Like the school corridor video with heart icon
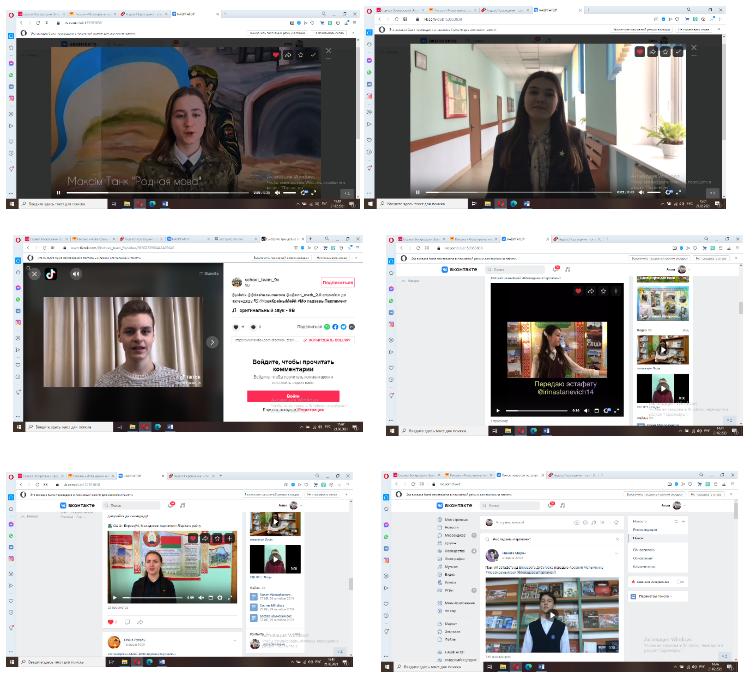Viewport: 753px width, 680px height. (x=640, y=50)
